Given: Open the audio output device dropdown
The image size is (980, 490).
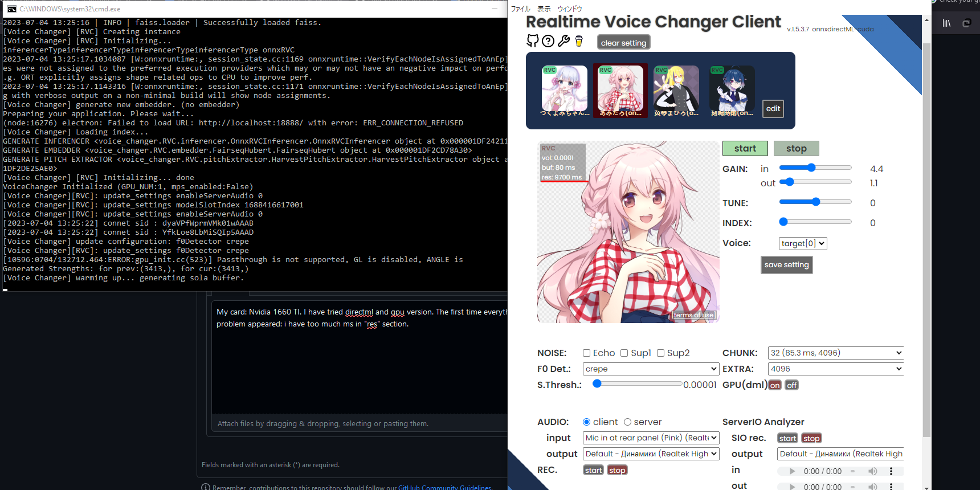Looking at the screenshot, I should [651, 454].
